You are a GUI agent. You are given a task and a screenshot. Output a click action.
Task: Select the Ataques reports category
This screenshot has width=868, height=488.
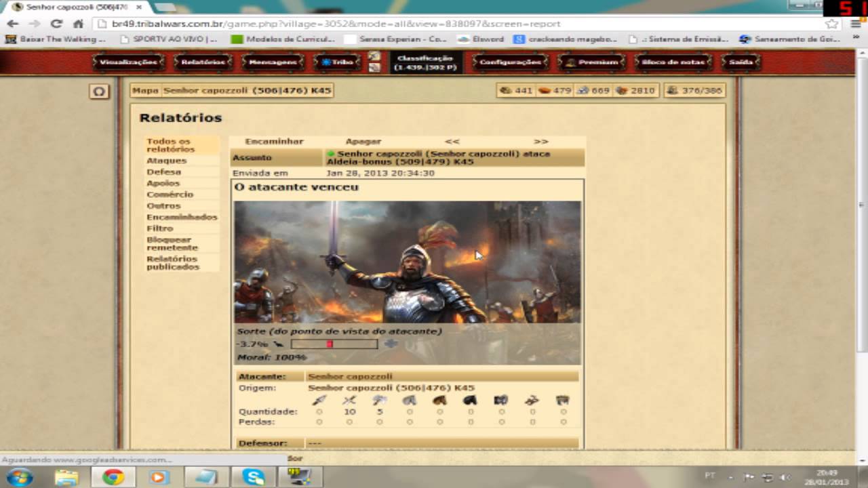click(x=166, y=161)
